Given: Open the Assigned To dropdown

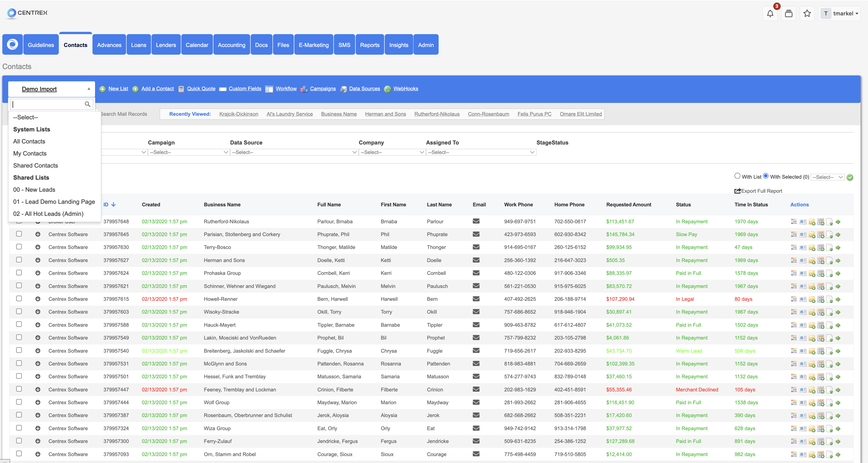Looking at the screenshot, I should pos(480,152).
